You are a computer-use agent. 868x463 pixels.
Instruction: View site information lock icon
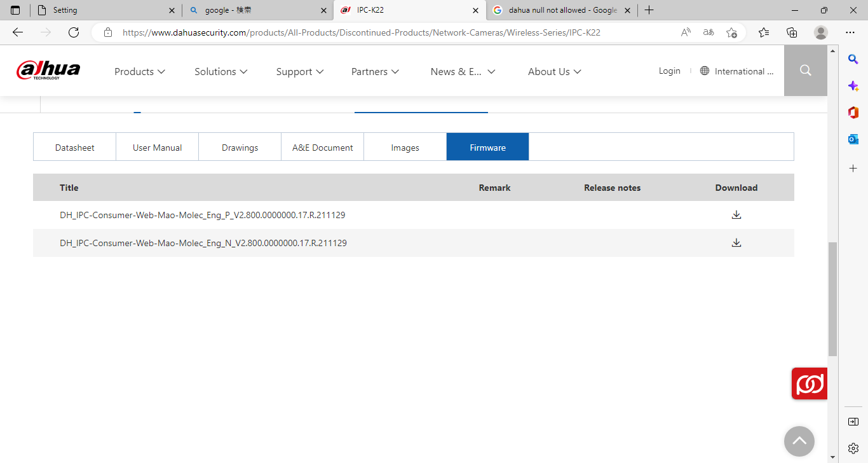click(108, 32)
